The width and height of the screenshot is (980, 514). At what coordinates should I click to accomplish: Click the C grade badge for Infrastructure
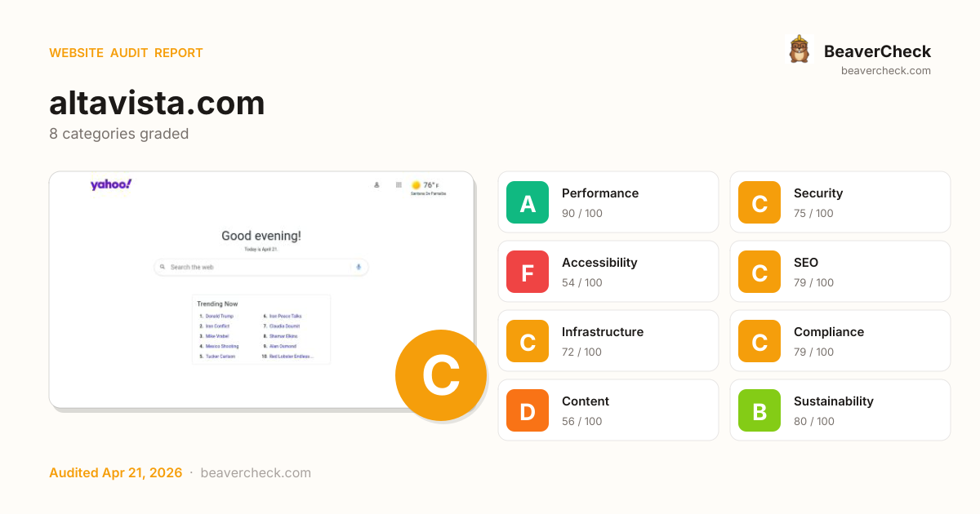[x=528, y=341]
